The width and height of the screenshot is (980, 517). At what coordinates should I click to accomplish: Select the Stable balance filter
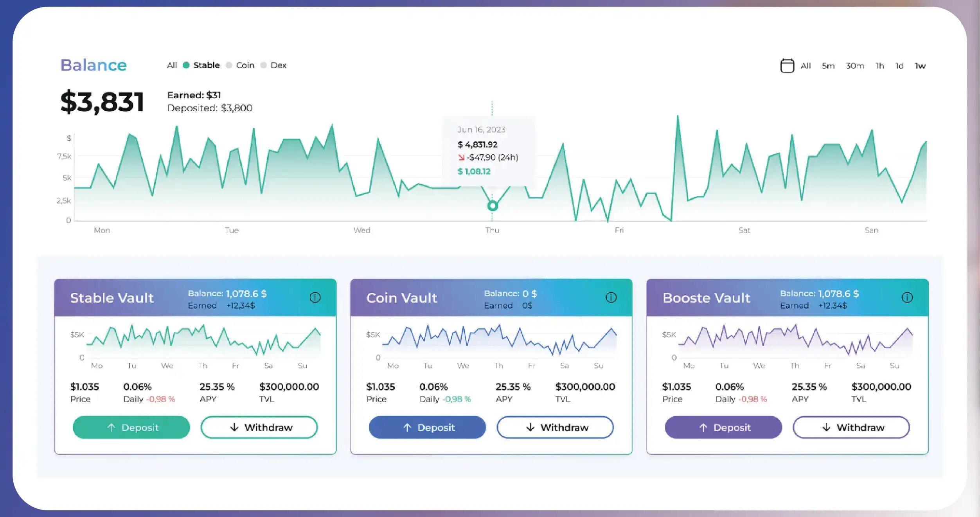coord(207,65)
